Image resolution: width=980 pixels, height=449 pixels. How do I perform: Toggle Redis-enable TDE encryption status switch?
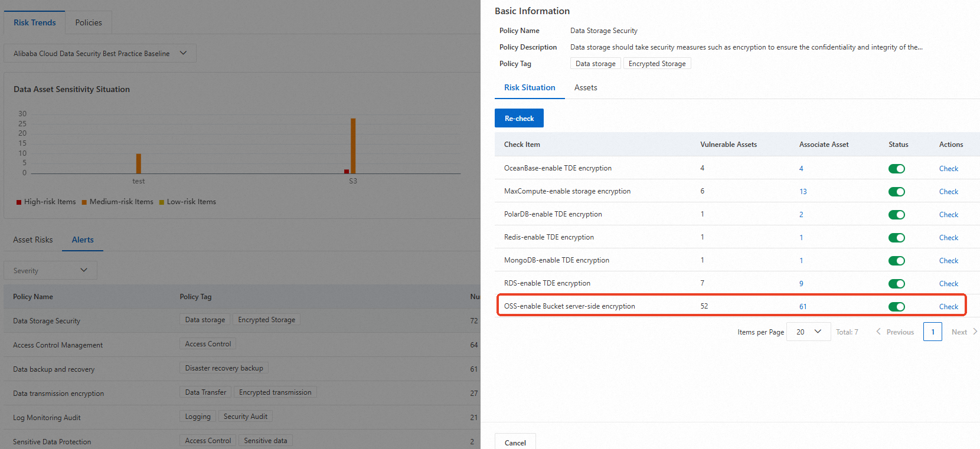pos(896,238)
